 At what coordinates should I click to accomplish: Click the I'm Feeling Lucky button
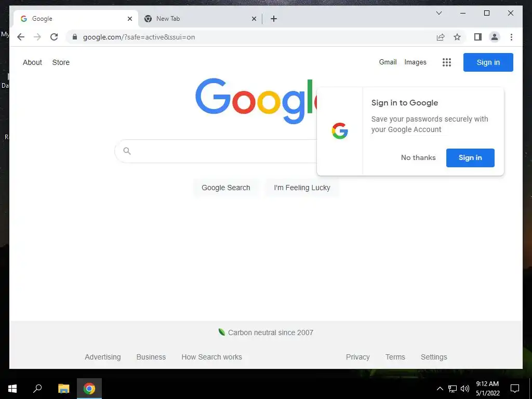pyautogui.click(x=302, y=188)
